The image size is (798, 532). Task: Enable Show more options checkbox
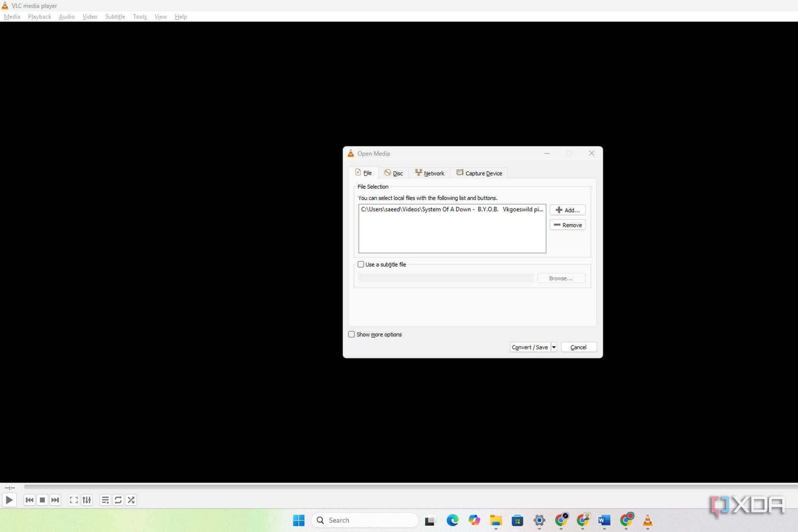coord(351,334)
